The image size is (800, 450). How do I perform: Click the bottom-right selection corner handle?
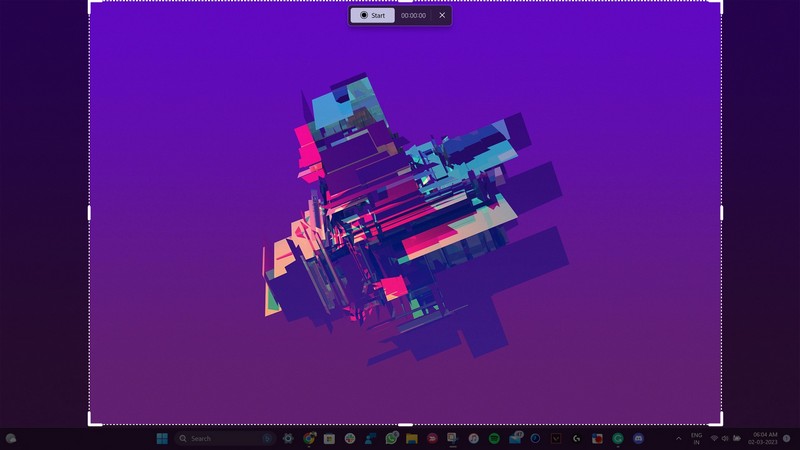(720, 423)
